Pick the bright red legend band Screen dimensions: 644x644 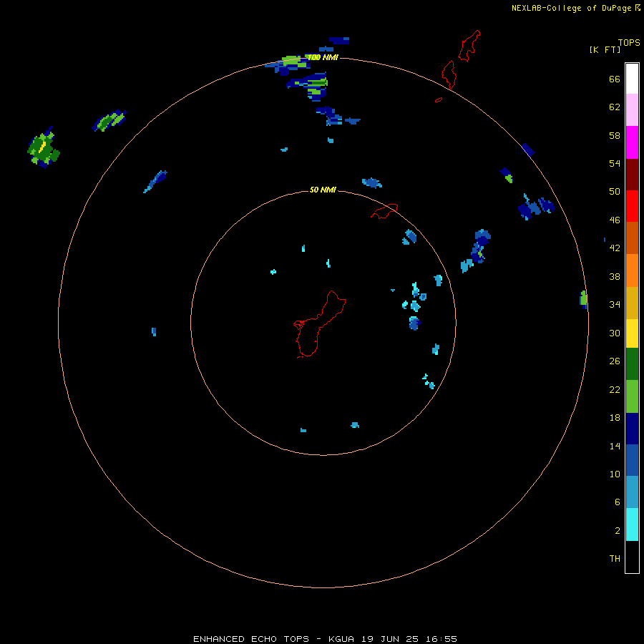(x=632, y=206)
